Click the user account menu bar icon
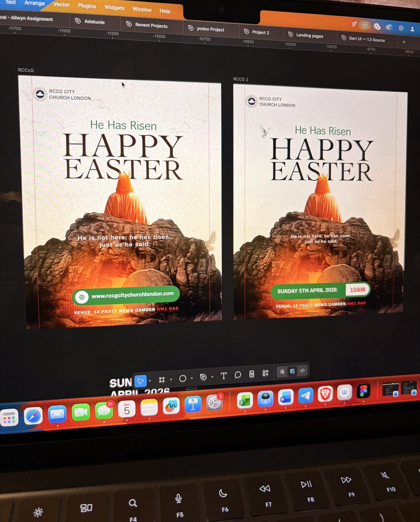Screen dimensions: 420x522 tap(412, 29)
